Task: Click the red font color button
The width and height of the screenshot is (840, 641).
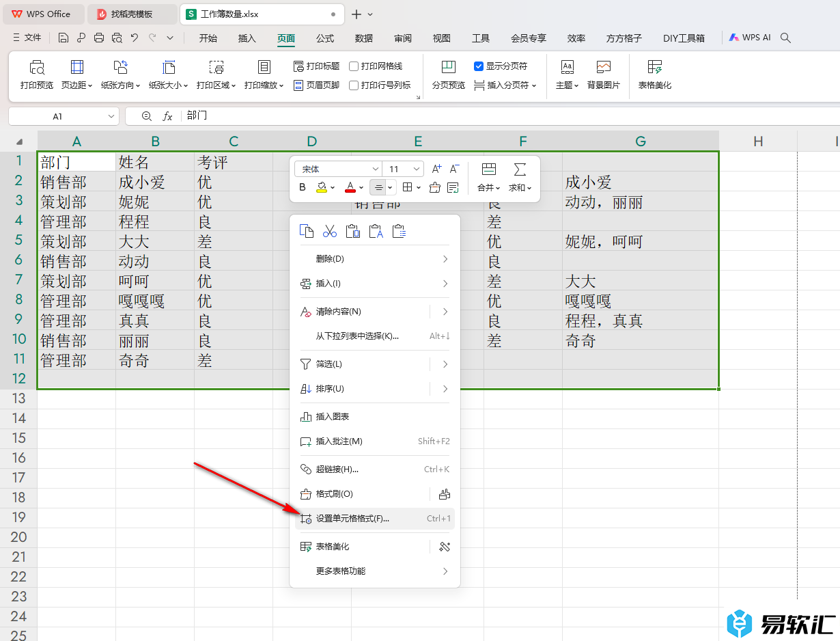Action: coord(350,187)
